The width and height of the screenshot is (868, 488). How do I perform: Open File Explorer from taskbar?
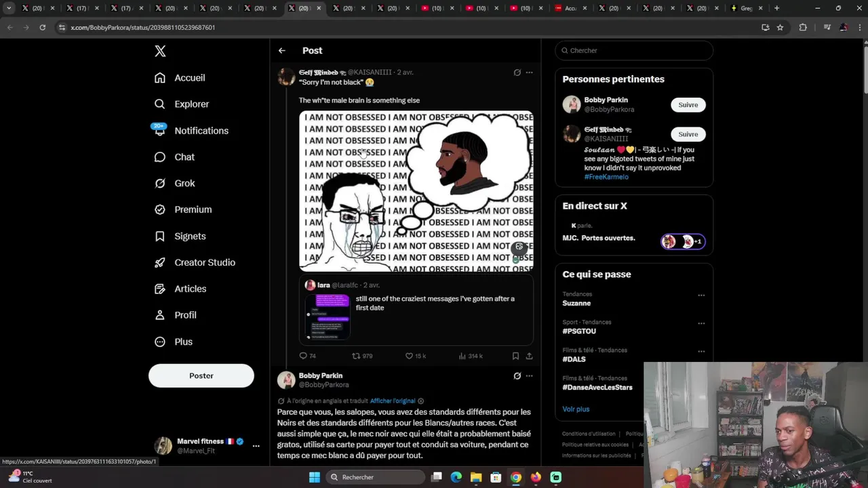tap(476, 477)
